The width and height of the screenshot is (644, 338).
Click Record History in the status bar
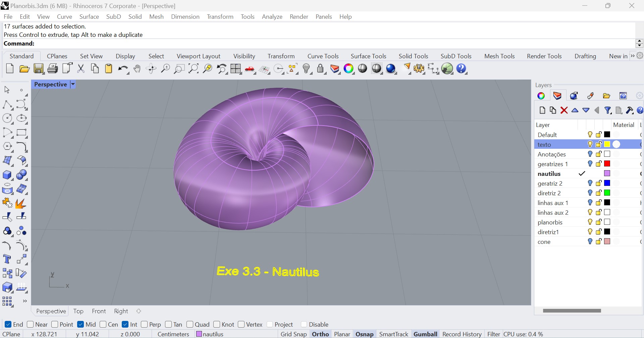pos(462,334)
